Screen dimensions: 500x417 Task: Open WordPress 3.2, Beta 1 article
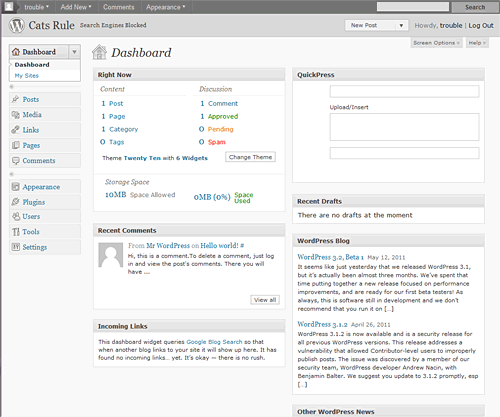330,257
